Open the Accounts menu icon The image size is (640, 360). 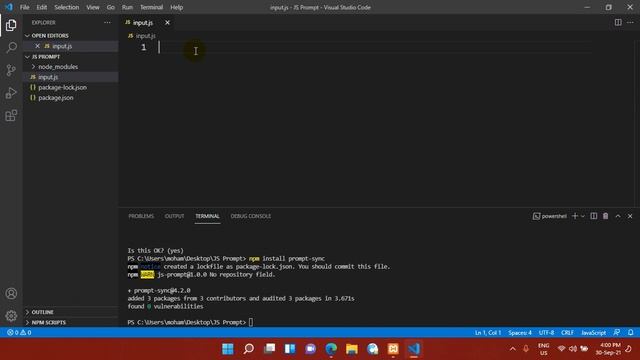(x=11, y=293)
